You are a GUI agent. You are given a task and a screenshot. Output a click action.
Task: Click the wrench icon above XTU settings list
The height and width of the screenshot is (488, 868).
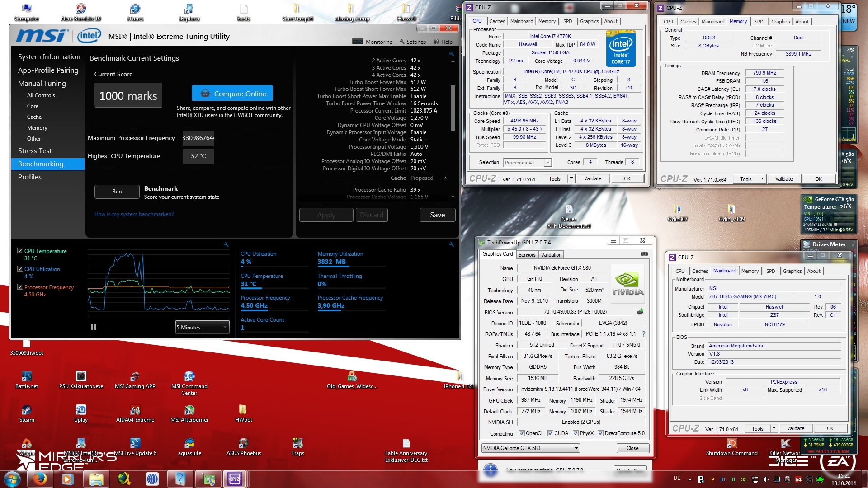[x=451, y=54]
